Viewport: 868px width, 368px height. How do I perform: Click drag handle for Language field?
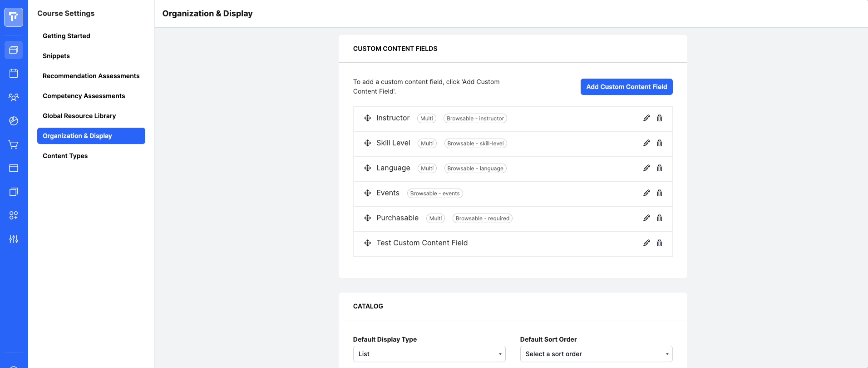[x=368, y=168]
